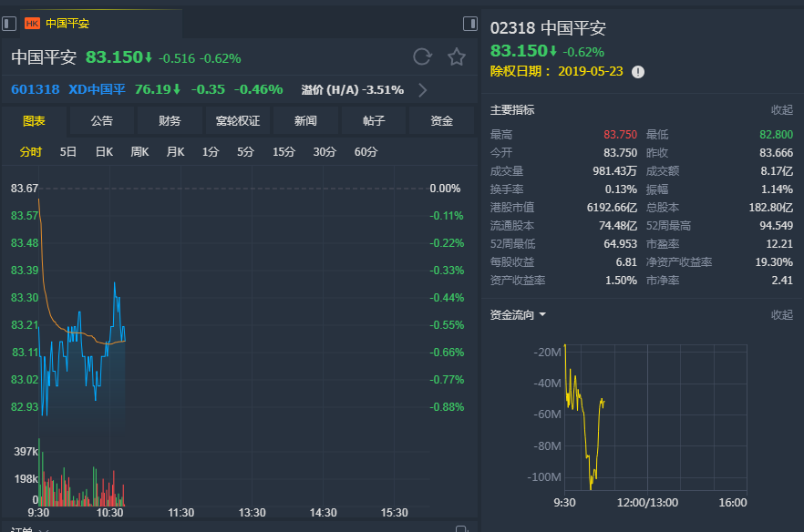The height and width of the screenshot is (532, 804).
Task: Refresh the stock quote
Action: (x=423, y=56)
